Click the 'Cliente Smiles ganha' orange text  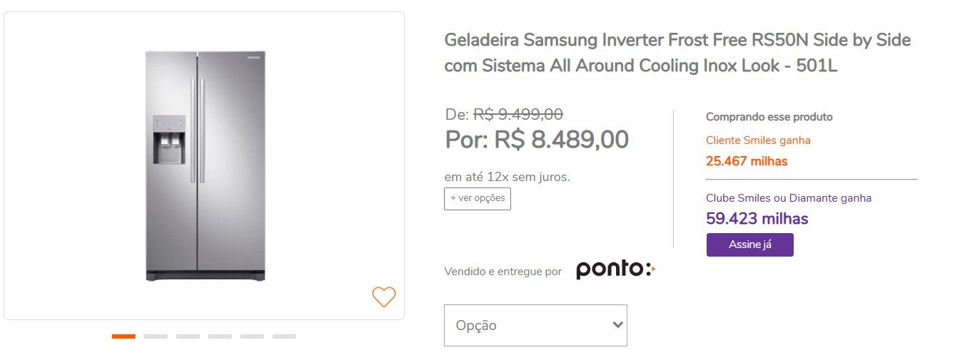(x=758, y=140)
